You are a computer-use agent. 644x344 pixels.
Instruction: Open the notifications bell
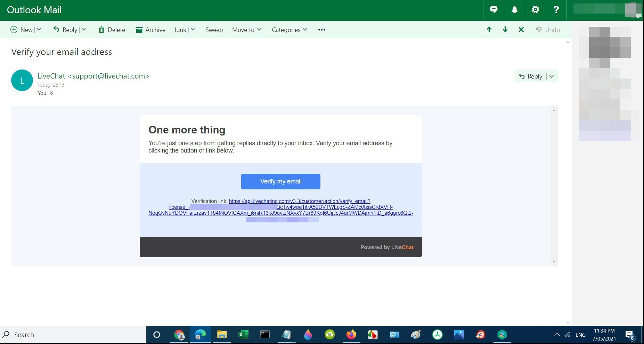(514, 10)
